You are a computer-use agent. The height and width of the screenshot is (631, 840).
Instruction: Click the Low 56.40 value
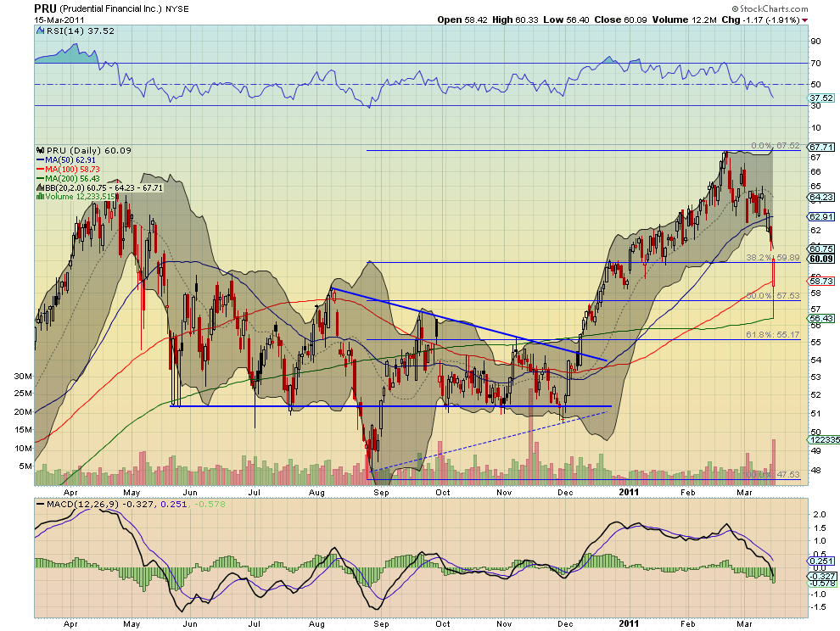point(566,20)
